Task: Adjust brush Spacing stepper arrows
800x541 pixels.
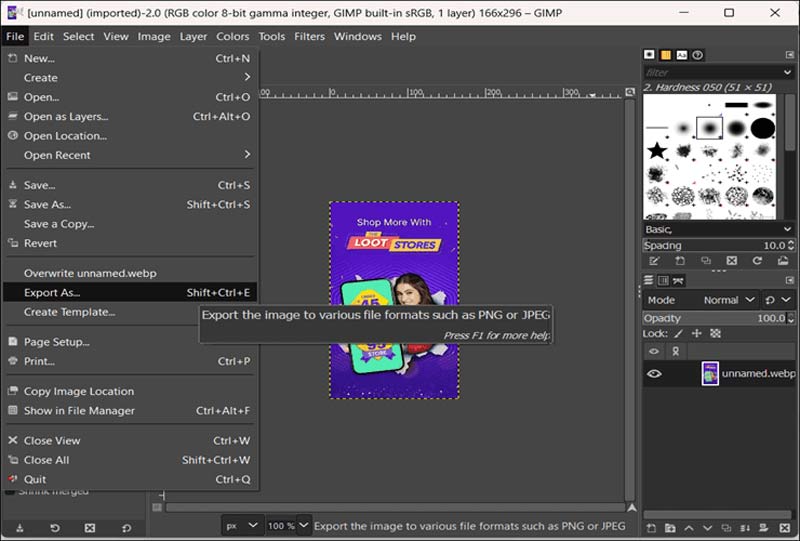Action: (790, 245)
